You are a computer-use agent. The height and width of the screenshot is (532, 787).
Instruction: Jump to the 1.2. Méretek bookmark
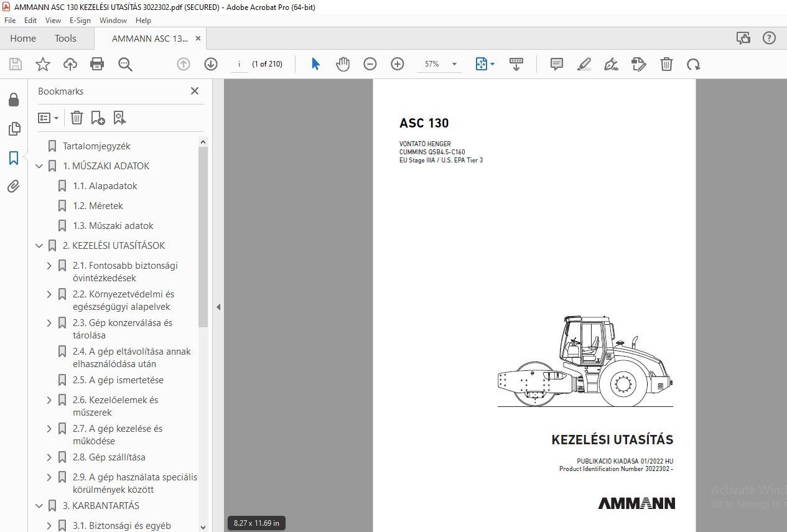98,206
